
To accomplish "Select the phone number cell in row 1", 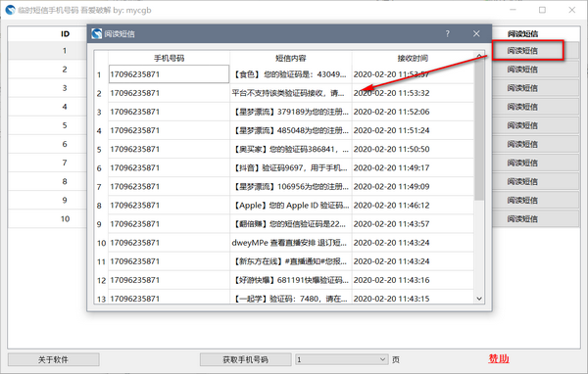I will click(x=169, y=74).
